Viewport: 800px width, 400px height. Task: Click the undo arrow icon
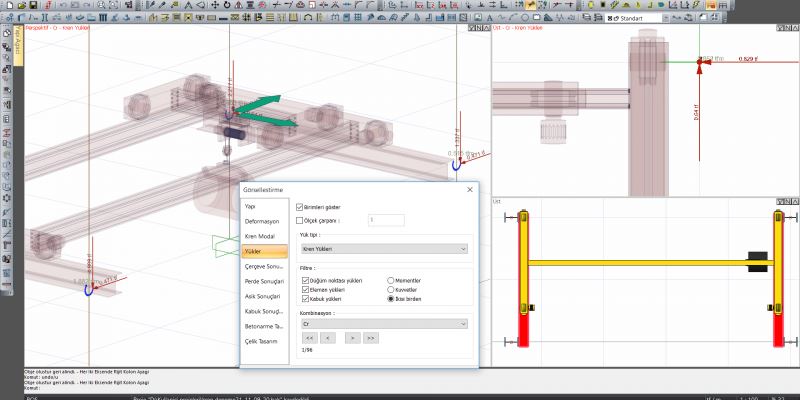[x=62, y=5]
